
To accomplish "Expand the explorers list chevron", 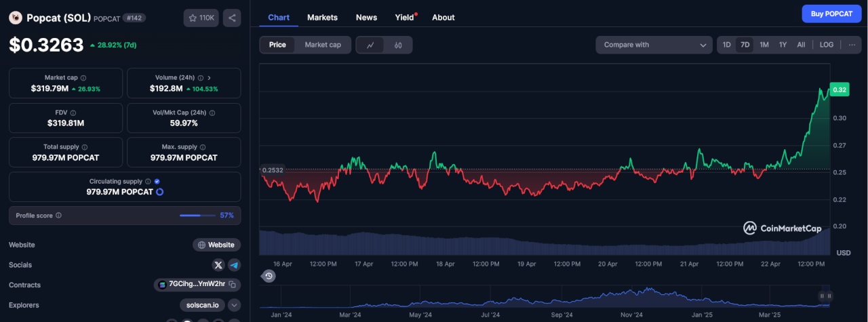I will coord(234,305).
